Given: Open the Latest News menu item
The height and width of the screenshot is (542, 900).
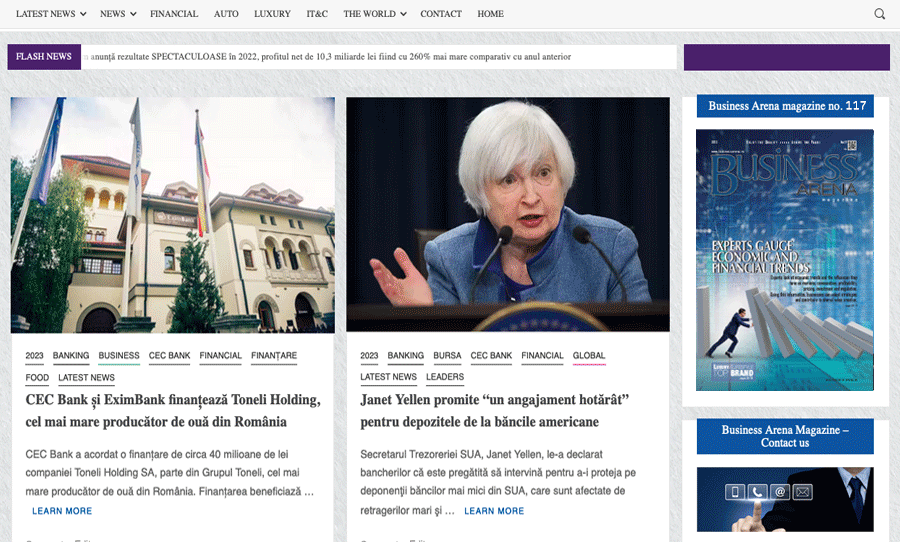Looking at the screenshot, I should pos(45,14).
